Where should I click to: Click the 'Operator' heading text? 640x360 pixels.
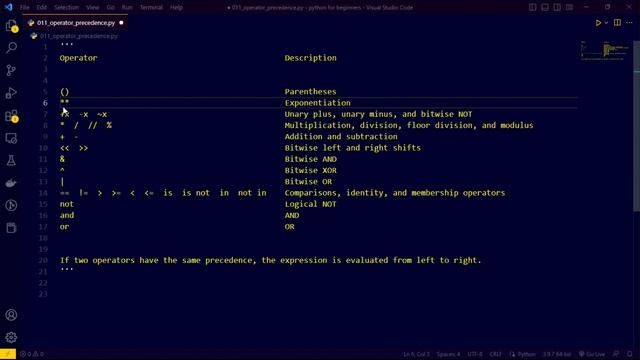(x=78, y=58)
